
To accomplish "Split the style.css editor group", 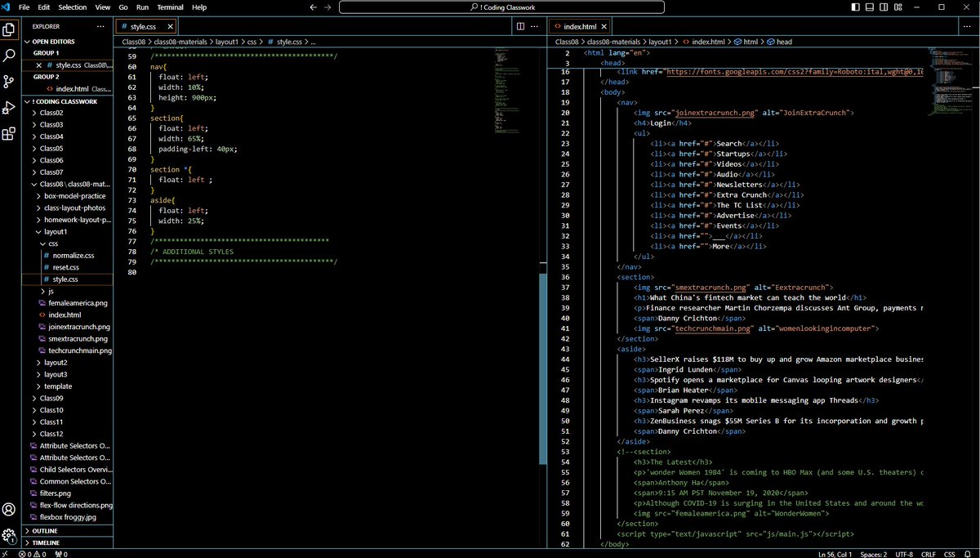I will (x=521, y=26).
